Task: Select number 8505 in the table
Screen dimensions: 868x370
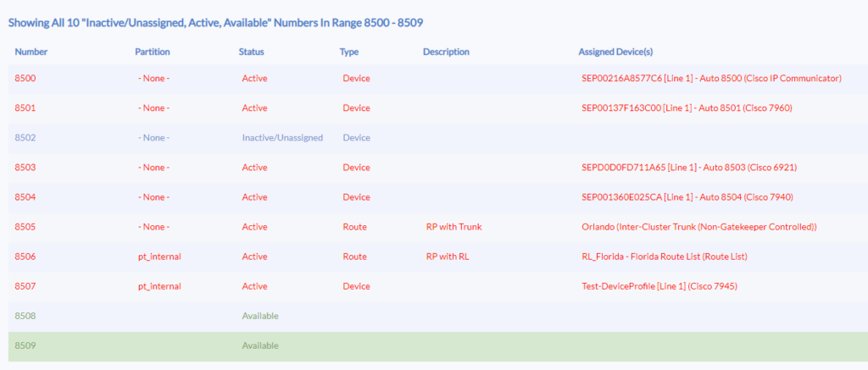Action: (25, 227)
